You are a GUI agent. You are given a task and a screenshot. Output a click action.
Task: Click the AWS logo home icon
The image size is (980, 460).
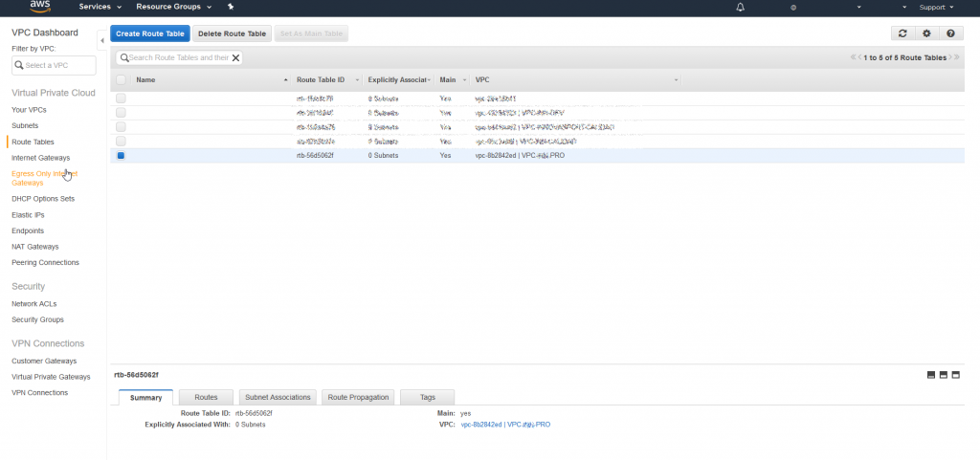point(40,8)
